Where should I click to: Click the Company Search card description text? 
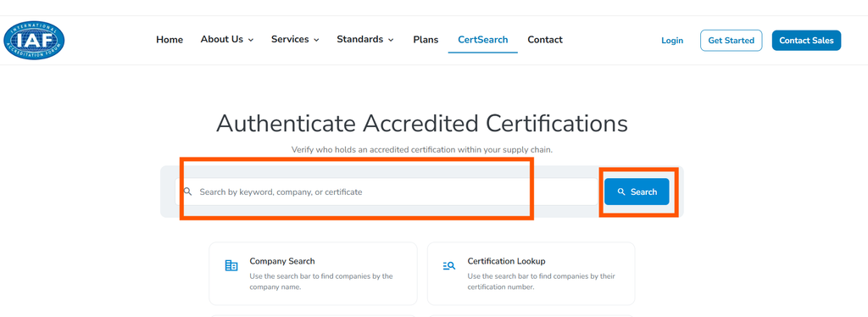click(x=321, y=281)
